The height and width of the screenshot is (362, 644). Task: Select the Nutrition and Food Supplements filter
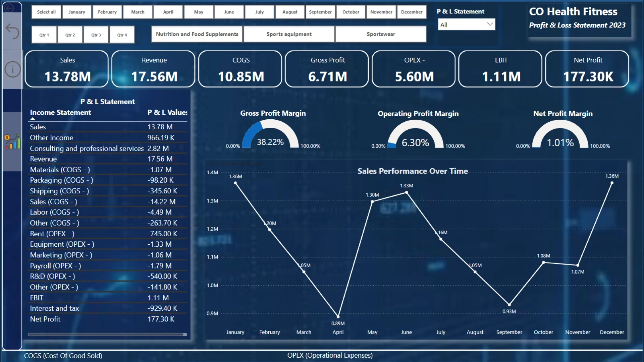point(197,34)
